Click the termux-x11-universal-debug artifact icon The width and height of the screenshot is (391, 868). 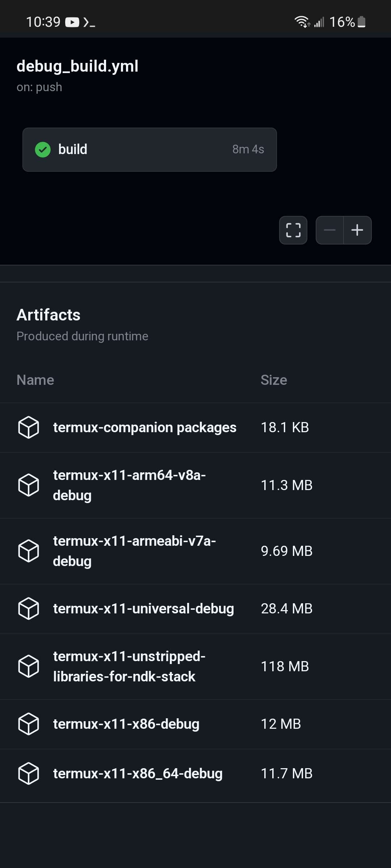(29, 608)
